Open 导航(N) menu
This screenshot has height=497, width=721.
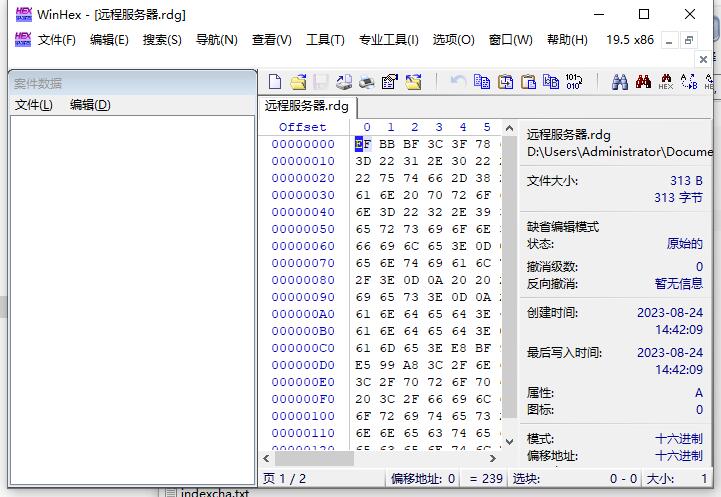[217, 40]
